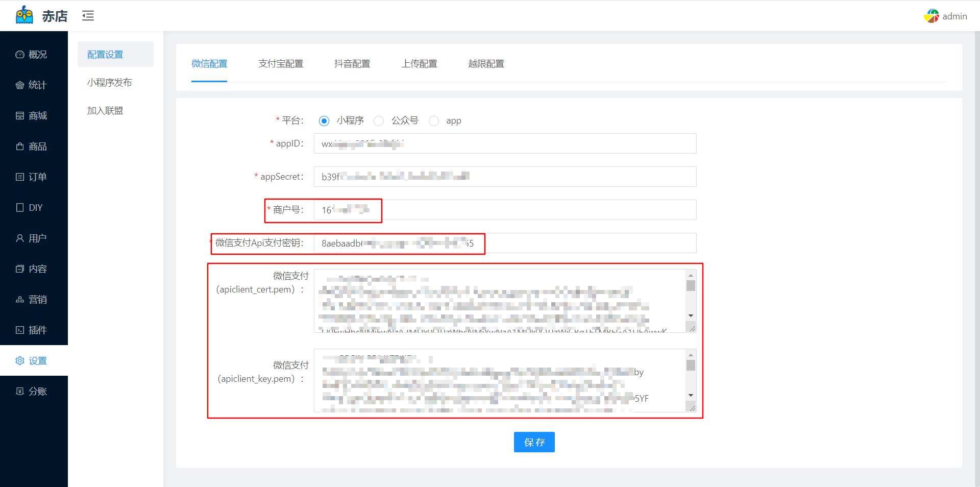Open 分账 profit-sharing icon in sidebar
The height and width of the screenshot is (487, 980).
[x=20, y=392]
